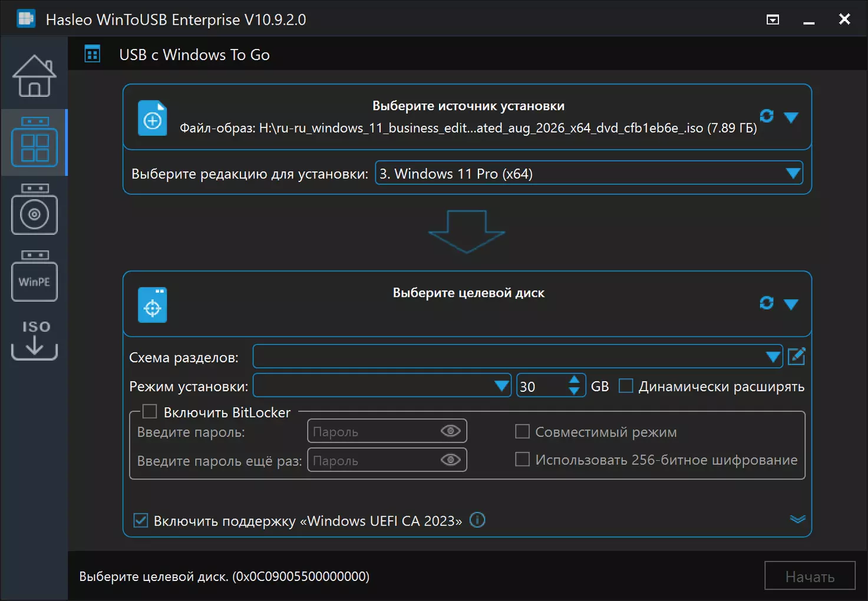Viewport: 868px width, 601px height.
Task: Open the Windows installation USB creator
Action: click(x=34, y=209)
